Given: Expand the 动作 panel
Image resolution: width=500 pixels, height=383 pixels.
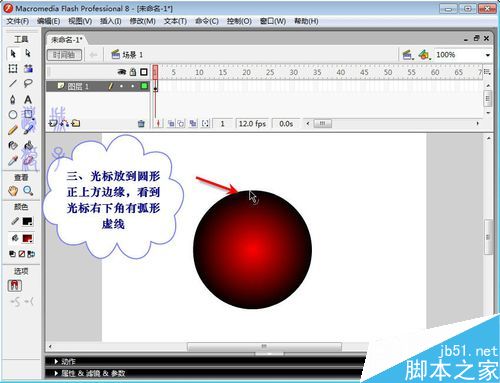Looking at the screenshot, I should 56,361.
